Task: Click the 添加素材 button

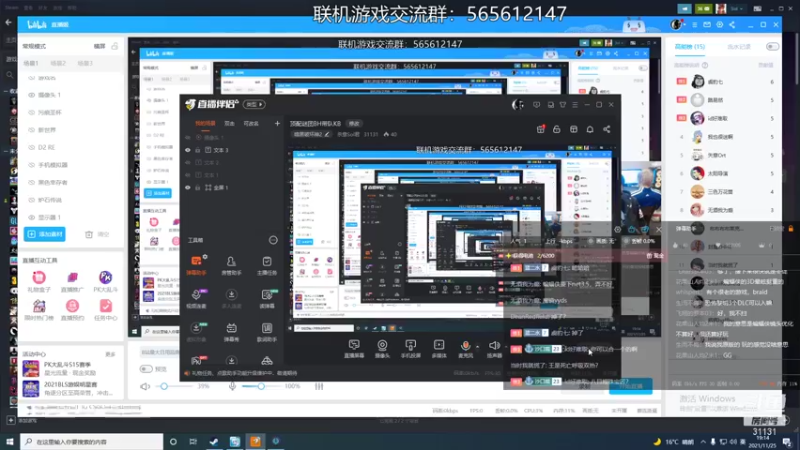Action: pyautogui.click(x=44, y=234)
